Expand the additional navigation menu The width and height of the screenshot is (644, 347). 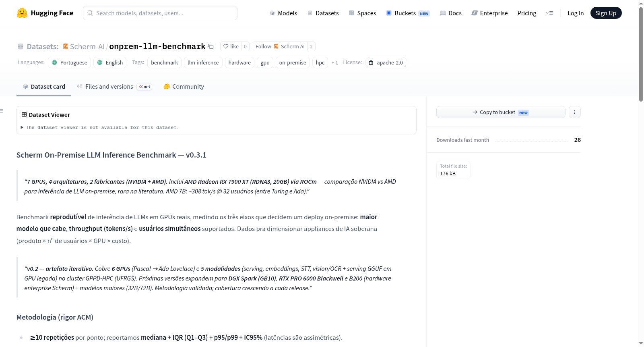click(549, 13)
